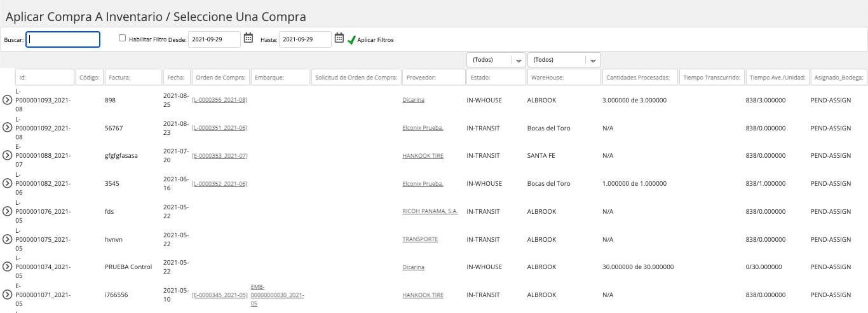Open shipment link EMB-00000000030_2021-05
Screen dimensions: 868x313
pyautogui.click(x=278, y=295)
